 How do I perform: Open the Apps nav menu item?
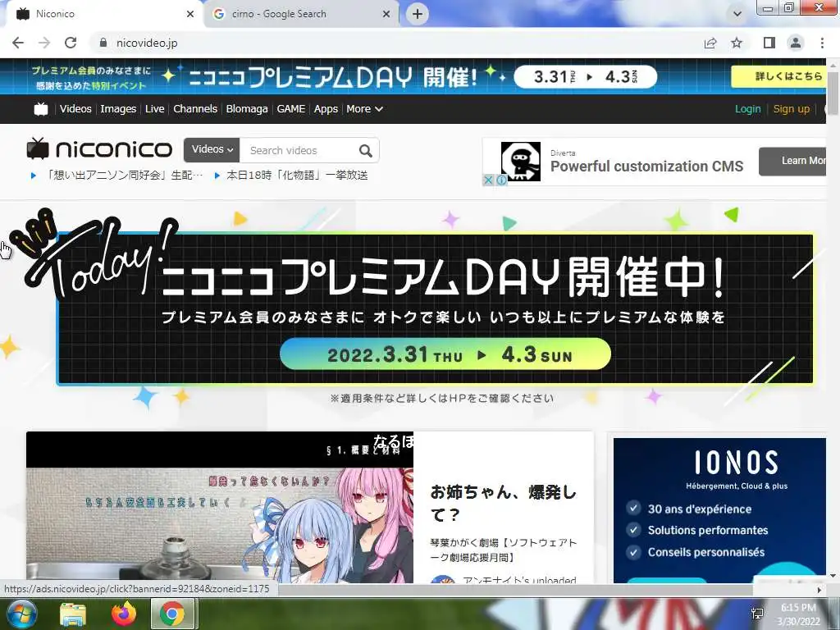[326, 109]
